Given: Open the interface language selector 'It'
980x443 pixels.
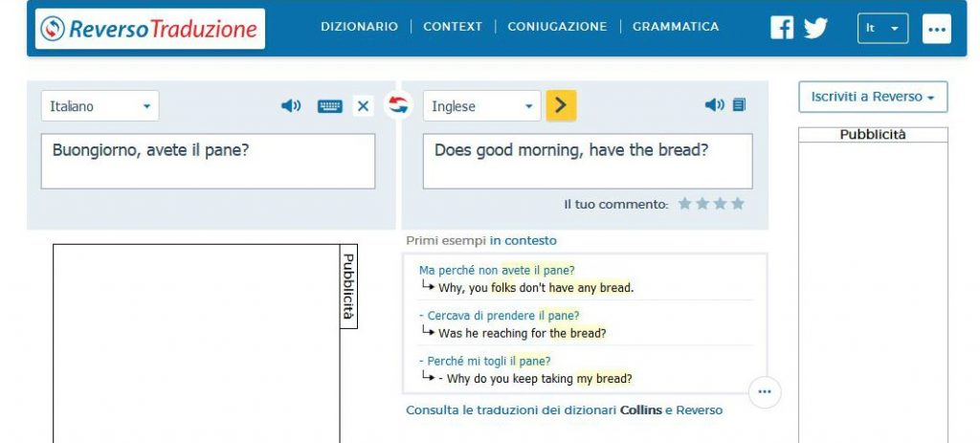Looking at the screenshot, I should coord(881,29).
